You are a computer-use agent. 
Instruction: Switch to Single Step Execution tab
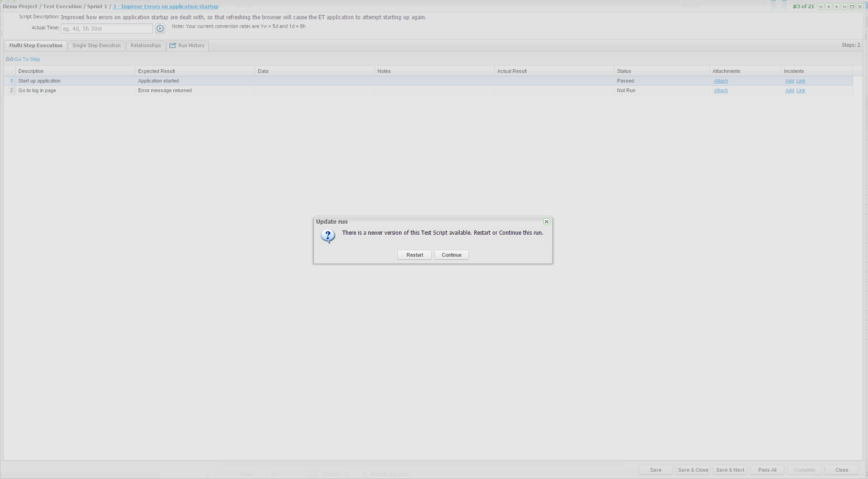(x=96, y=45)
